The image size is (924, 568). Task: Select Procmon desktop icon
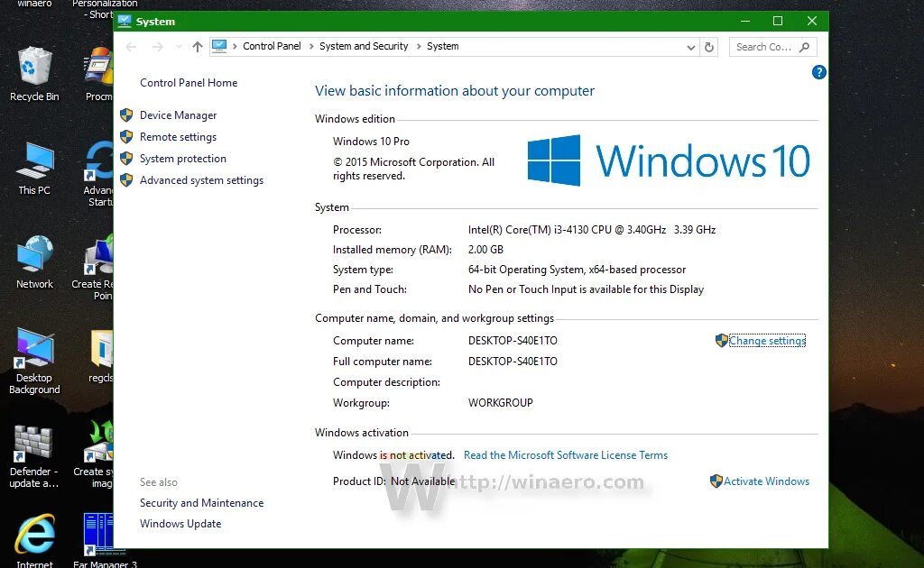[x=99, y=74]
